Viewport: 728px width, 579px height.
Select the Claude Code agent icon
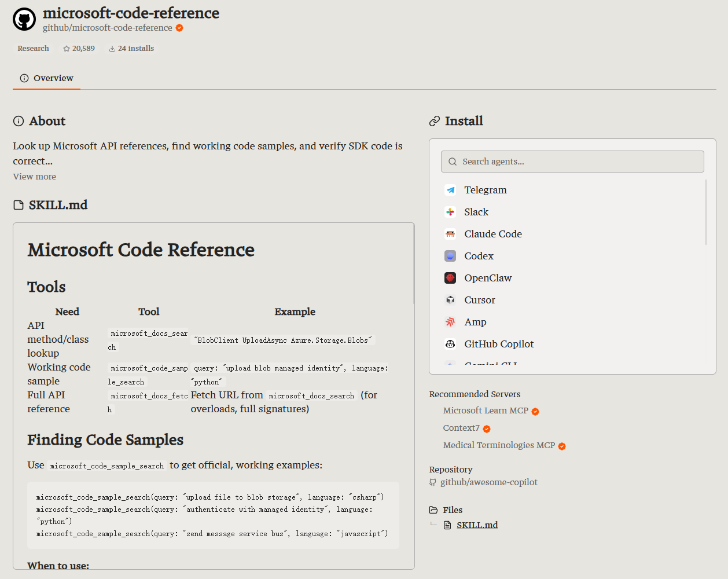(450, 234)
